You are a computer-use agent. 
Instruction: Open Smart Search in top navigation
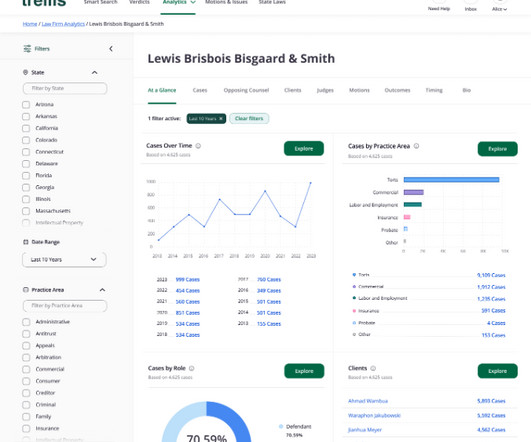101,2
